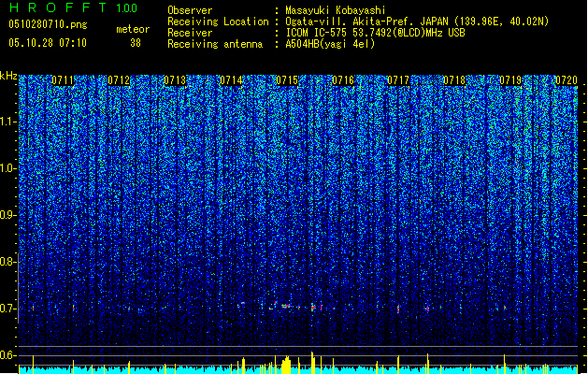This screenshot has height=374, width=588.
Task: Click the HROFFT 1.0.0 title text
Action: [74, 7]
